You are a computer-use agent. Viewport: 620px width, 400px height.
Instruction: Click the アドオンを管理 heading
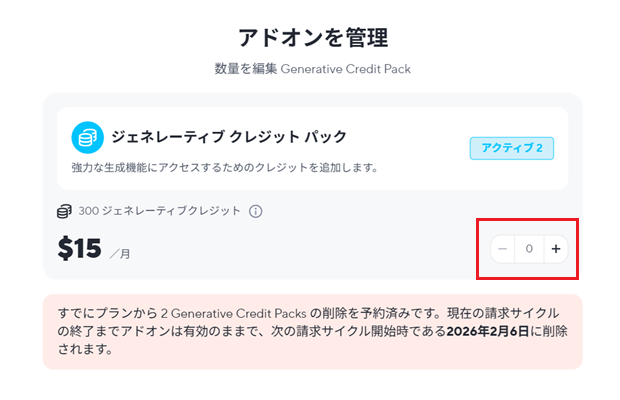click(312, 39)
